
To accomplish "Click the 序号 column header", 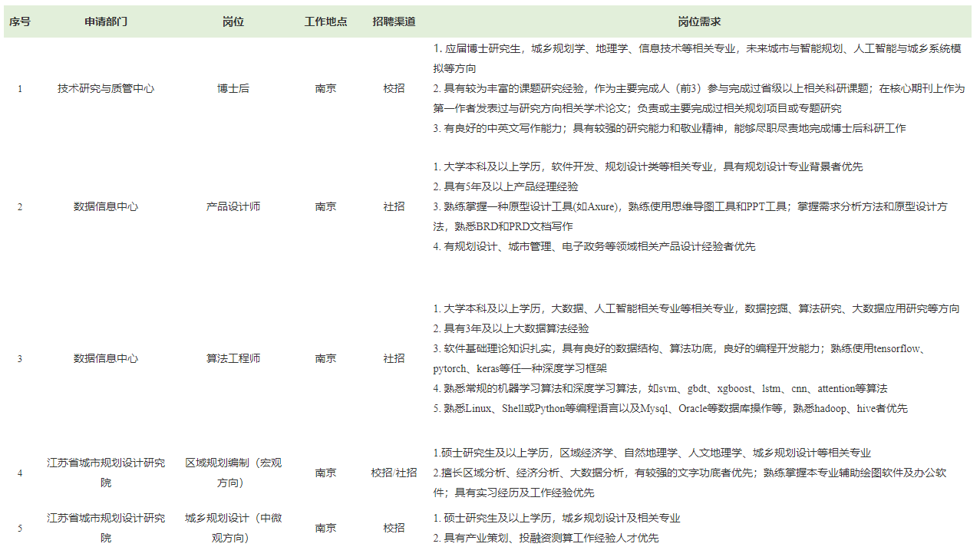I will (x=20, y=22).
